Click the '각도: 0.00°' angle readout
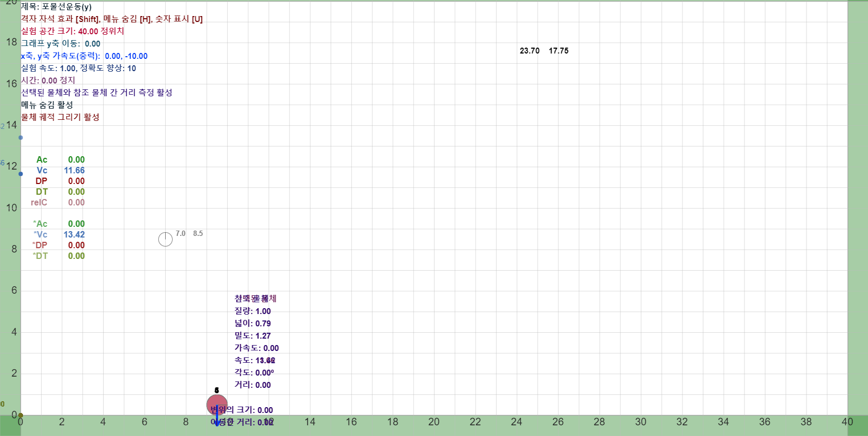 [x=254, y=372]
